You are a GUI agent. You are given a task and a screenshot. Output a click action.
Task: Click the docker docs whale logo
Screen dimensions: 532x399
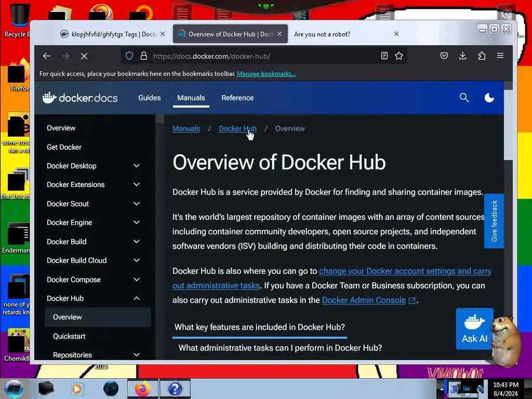(80, 98)
